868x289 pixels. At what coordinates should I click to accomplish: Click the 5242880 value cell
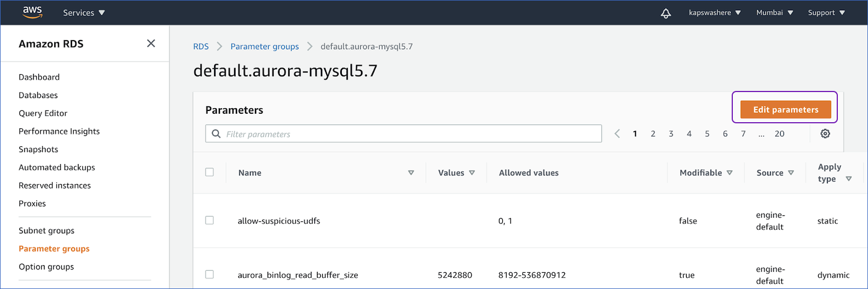[455, 275]
